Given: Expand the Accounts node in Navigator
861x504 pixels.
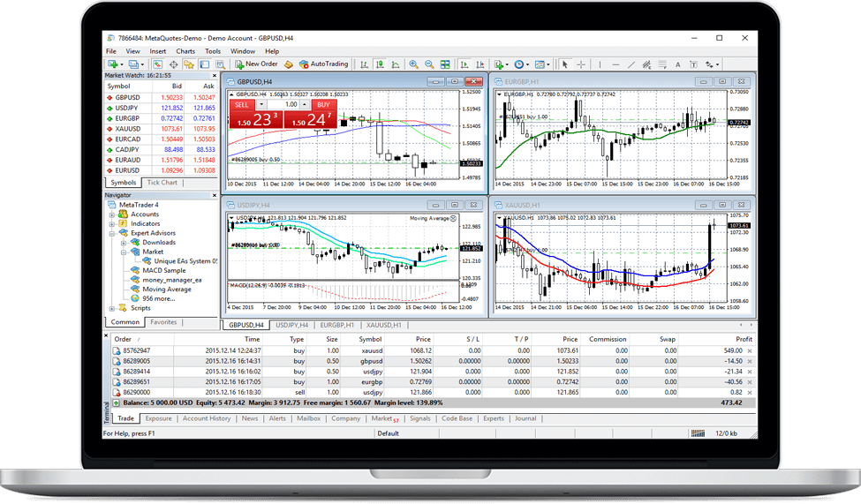Looking at the screenshot, I should pyautogui.click(x=112, y=214).
